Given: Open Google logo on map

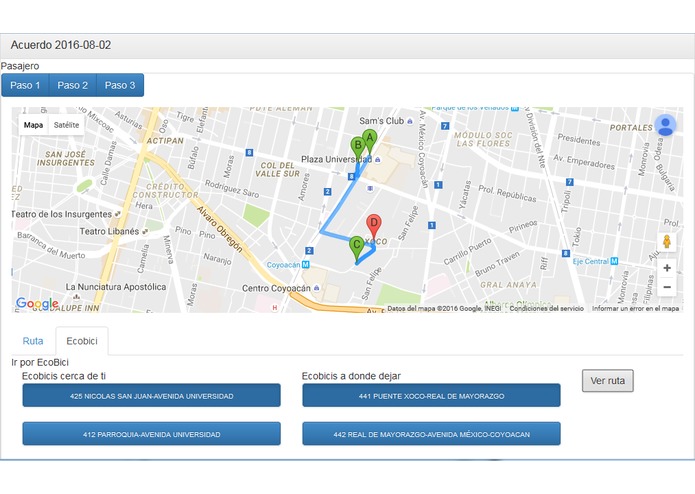Looking at the screenshot, I should [x=37, y=303].
